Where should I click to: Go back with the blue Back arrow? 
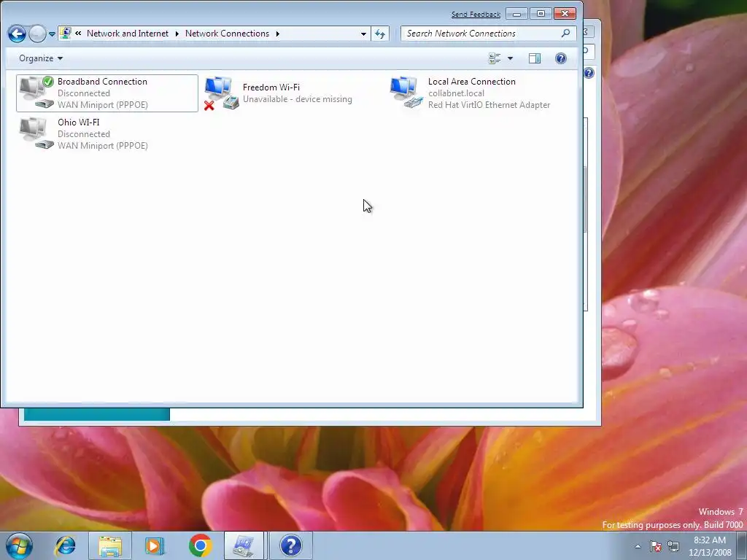point(17,34)
